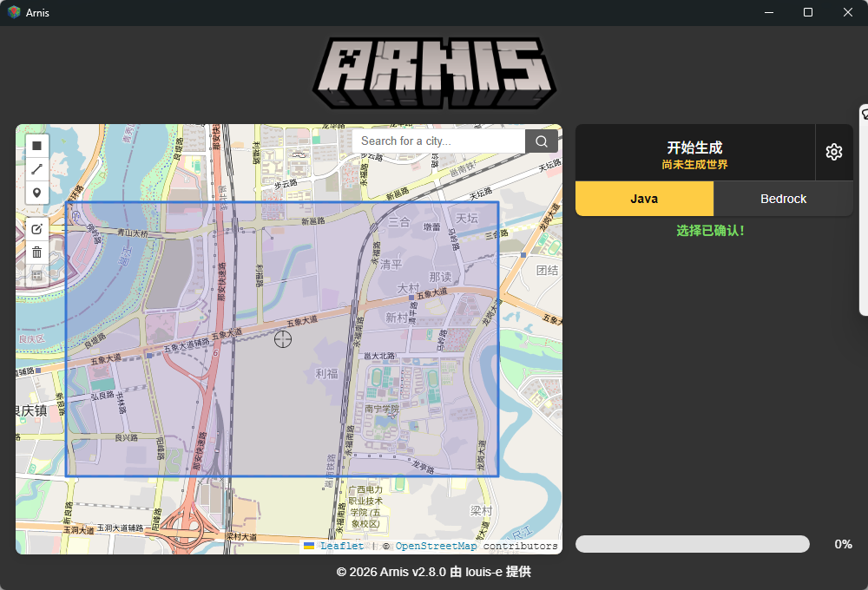Click the '© 2026 Arnis v2.8.0' footer text
The width and height of the screenshot is (868, 590).
[391, 572]
